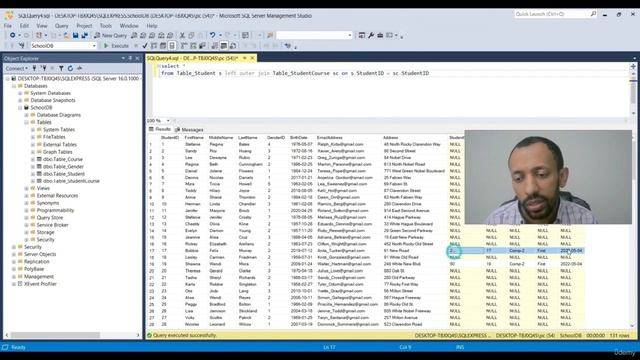The width and height of the screenshot is (640, 360).
Task: Click the Change Connection icon beside database dropdown
Action: (x=21, y=46)
